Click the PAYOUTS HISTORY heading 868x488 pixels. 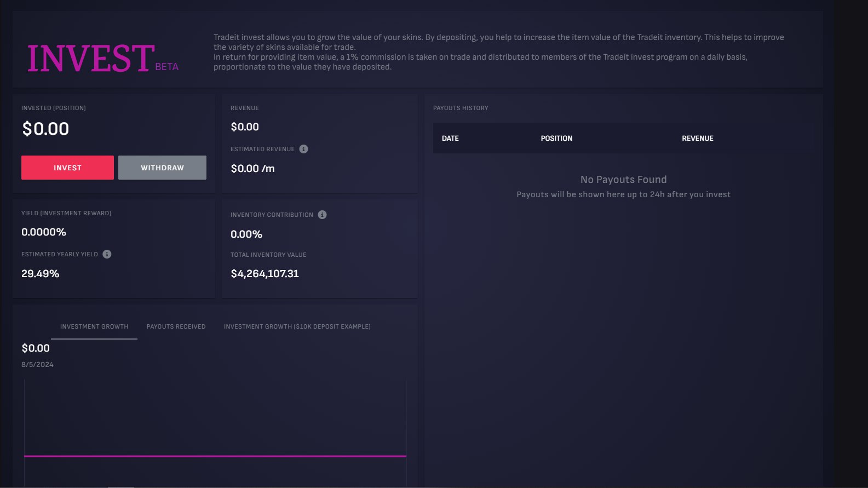click(x=461, y=108)
